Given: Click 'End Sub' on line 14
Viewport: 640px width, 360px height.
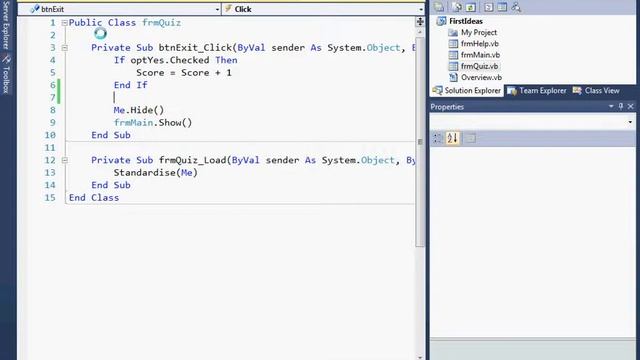Looking at the screenshot, I should (111, 185).
